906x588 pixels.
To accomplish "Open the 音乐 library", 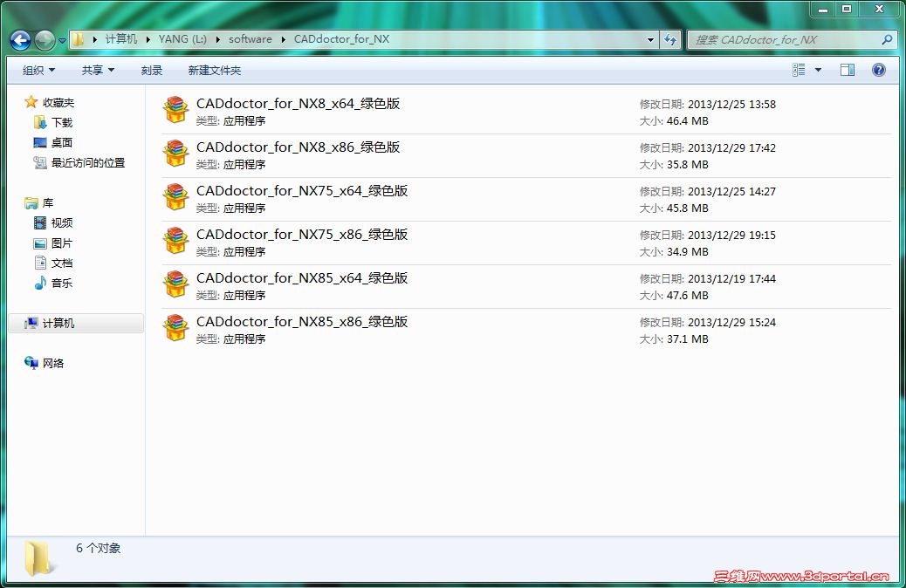I will coord(62,283).
